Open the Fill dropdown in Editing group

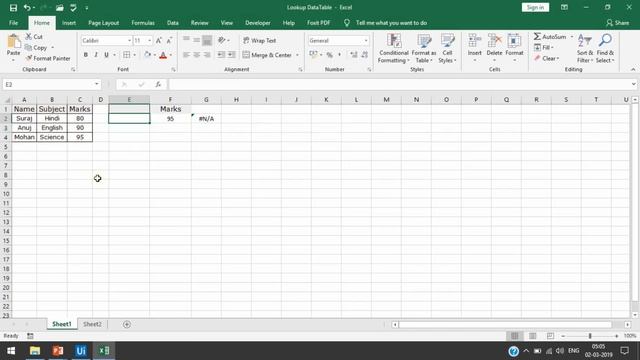click(x=544, y=47)
